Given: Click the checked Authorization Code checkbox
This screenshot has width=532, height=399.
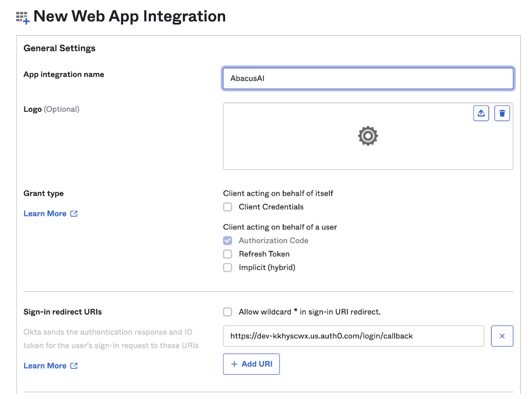Looking at the screenshot, I should pyautogui.click(x=227, y=241).
